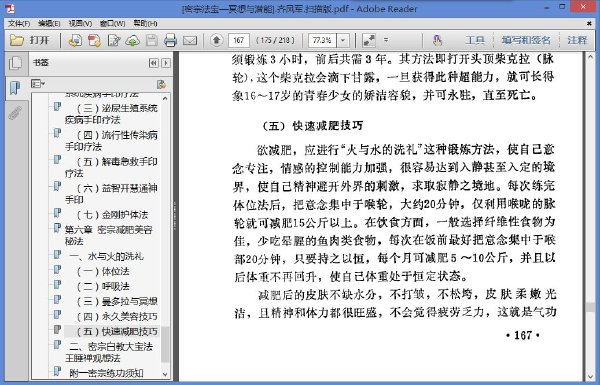The image size is (600, 385).
Task: Click the edit/sign document icon
Action: (114, 40)
